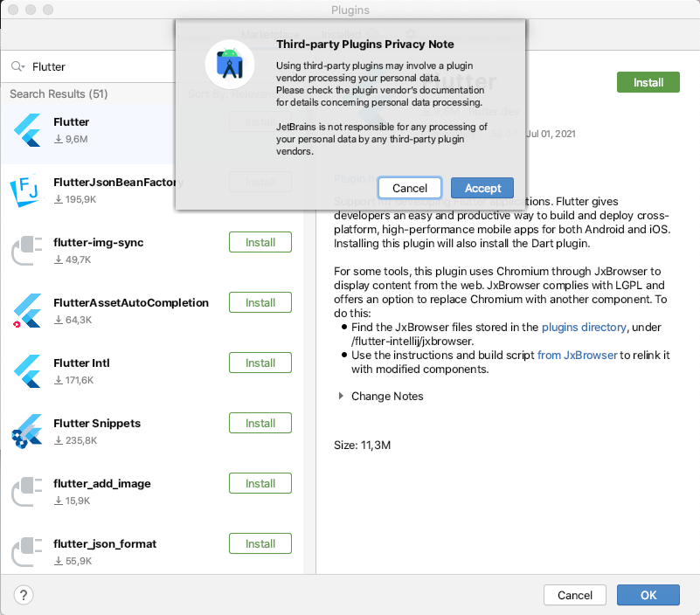Accept the third-party plugins privacy note
This screenshot has width=700, height=615.
[482, 188]
